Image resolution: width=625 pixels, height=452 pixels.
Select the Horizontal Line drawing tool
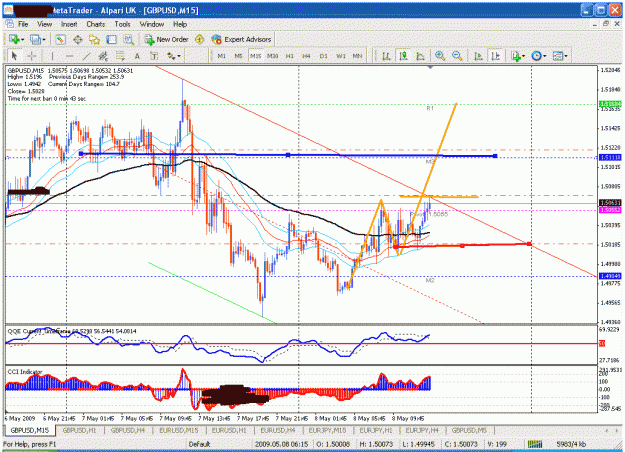point(69,56)
